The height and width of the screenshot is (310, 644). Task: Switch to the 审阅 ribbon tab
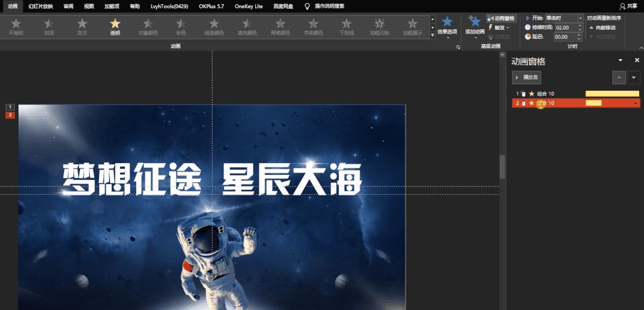[69, 6]
